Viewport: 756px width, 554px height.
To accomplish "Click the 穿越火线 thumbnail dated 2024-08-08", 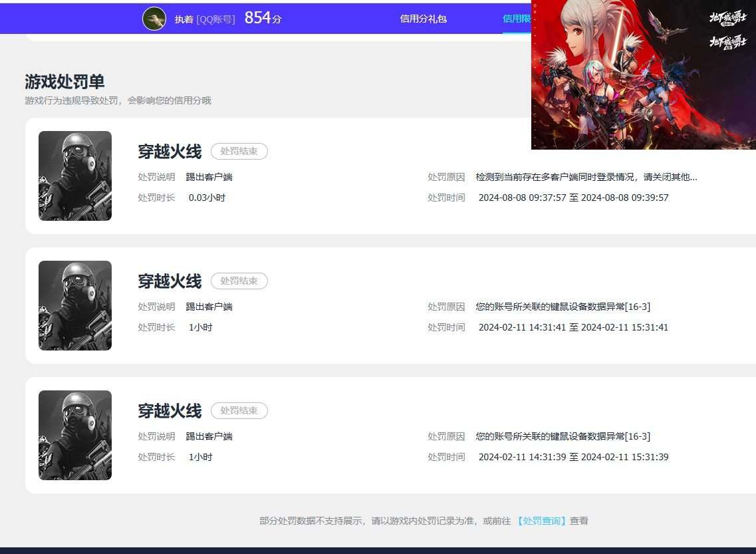I will click(x=75, y=176).
